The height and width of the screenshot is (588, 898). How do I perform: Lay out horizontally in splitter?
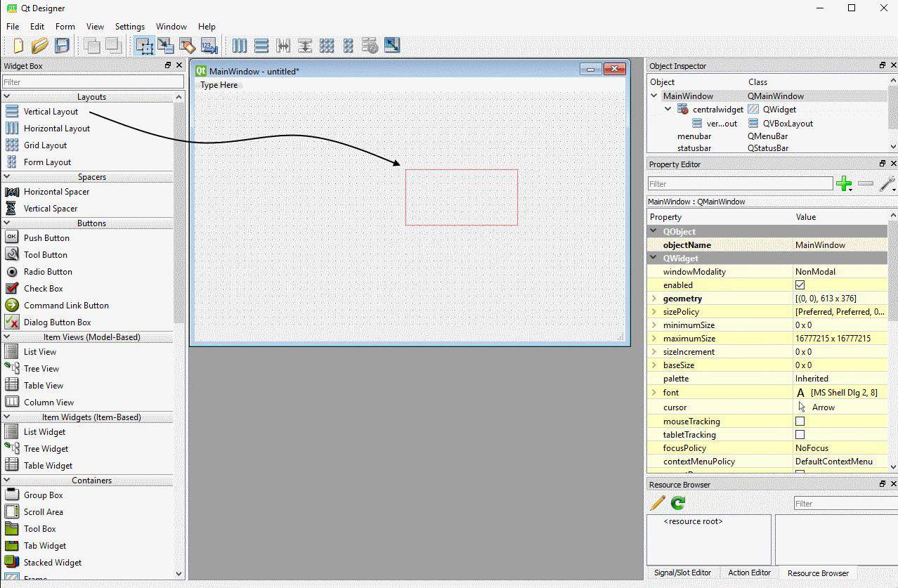(283, 46)
